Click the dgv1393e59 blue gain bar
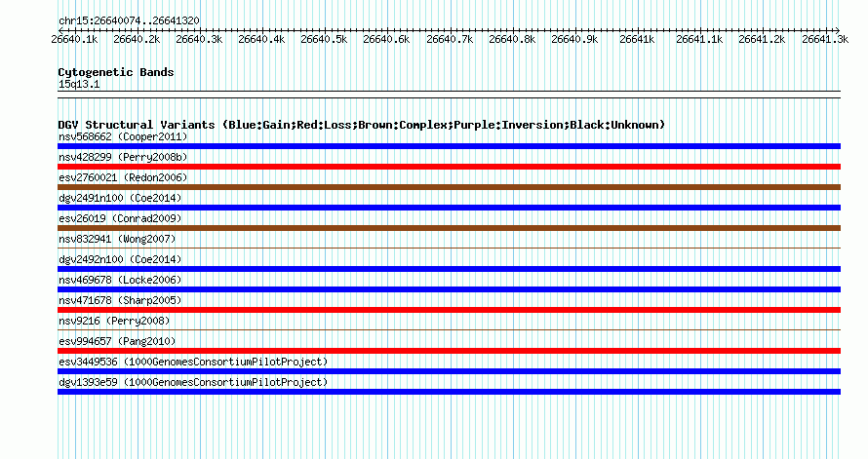This screenshot has width=868, height=459. coord(449,392)
